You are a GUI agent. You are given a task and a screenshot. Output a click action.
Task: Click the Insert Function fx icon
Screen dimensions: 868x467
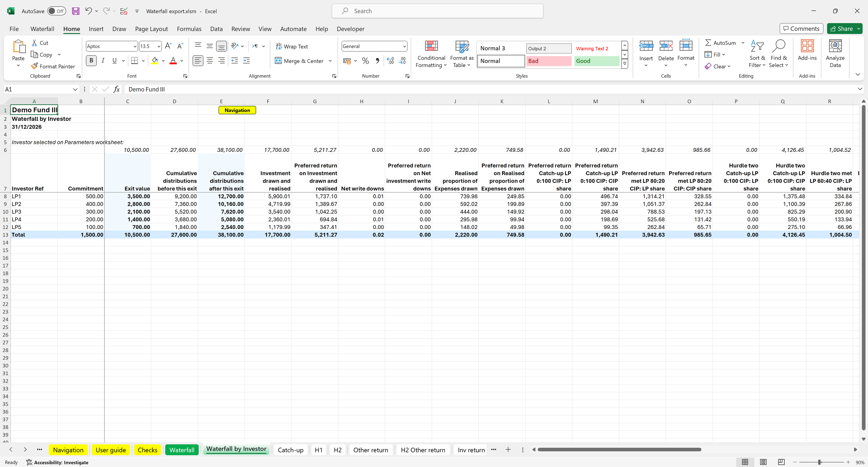point(117,89)
